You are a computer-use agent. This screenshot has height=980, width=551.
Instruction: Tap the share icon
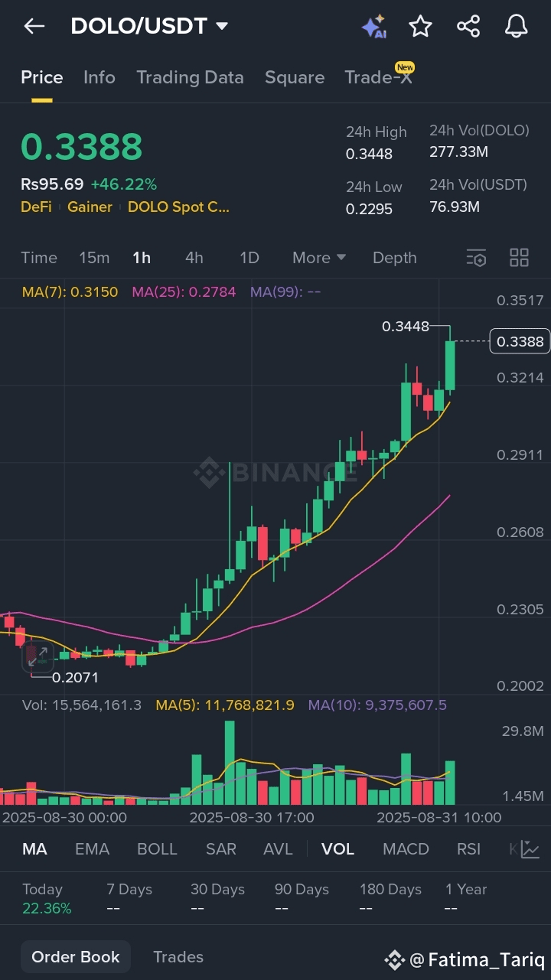point(468,27)
